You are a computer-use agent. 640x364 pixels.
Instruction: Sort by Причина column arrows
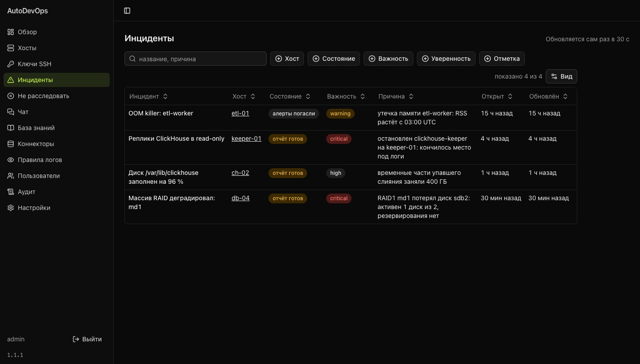pyautogui.click(x=411, y=96)
